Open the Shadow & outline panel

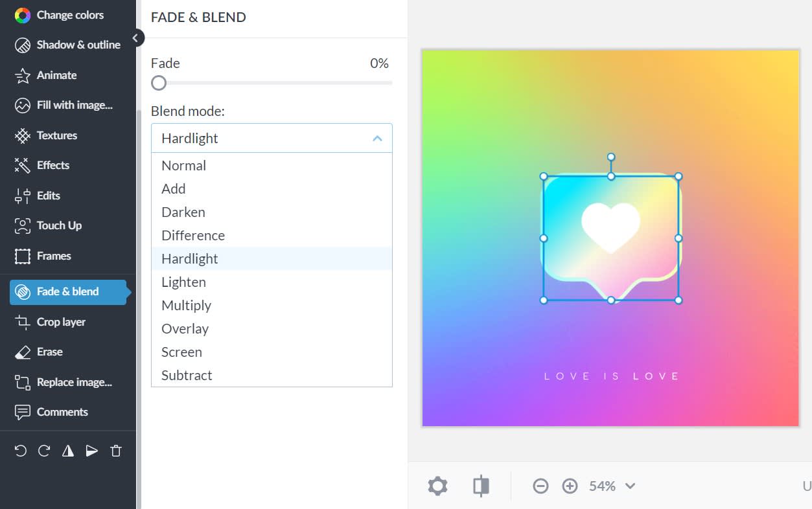click(78, 45)
